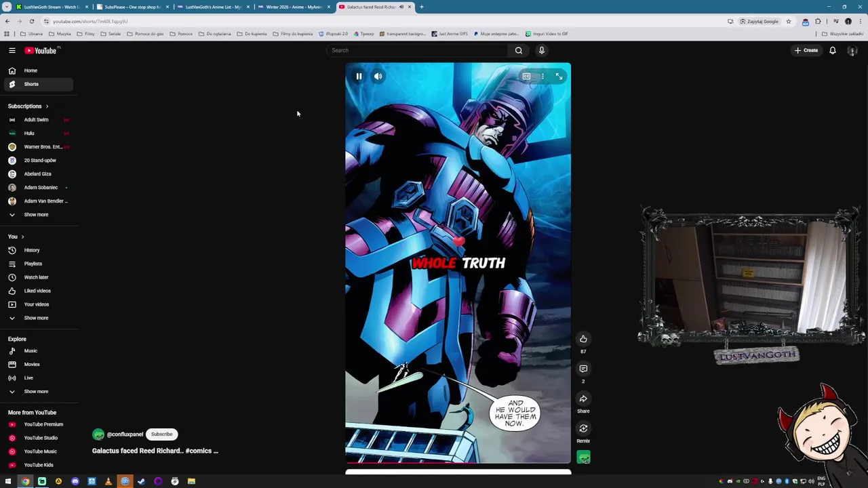Open a new browser tab
Viewport: 868px width, 488px height.
[x=421, y=7]
